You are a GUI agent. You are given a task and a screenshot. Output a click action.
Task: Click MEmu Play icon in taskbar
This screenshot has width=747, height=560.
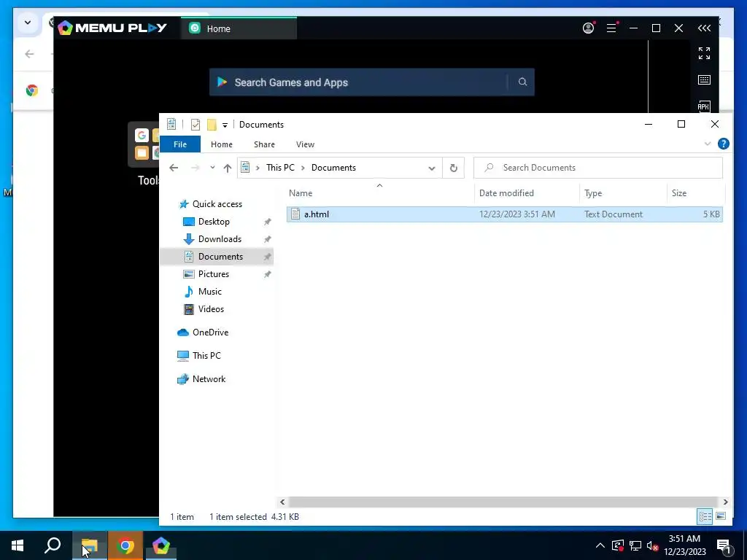point(161,545)
